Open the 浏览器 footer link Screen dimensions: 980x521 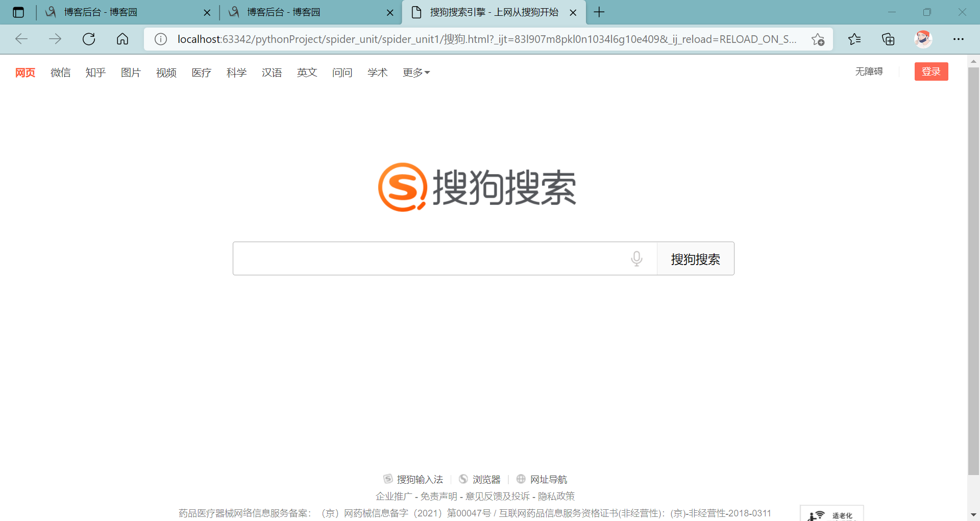(486, 479)
